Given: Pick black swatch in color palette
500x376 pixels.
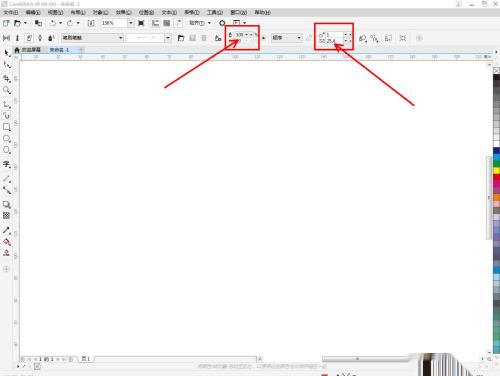Looking at the screenshot, I should point(496,77).
